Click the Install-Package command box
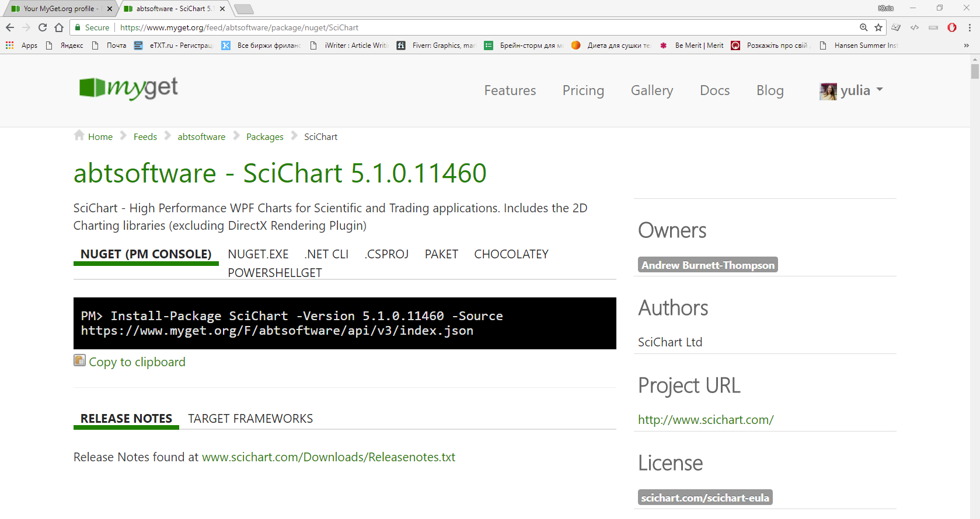 (345, 323)
